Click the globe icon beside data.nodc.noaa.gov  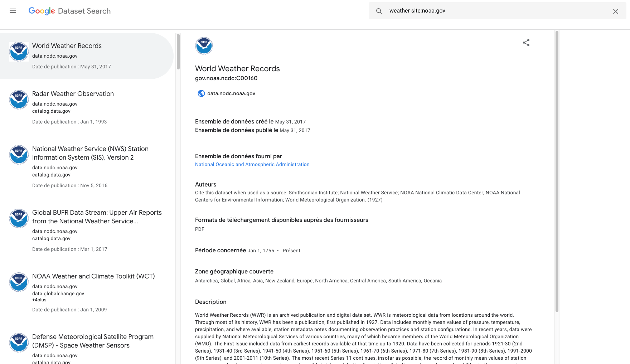coord(201,93)
